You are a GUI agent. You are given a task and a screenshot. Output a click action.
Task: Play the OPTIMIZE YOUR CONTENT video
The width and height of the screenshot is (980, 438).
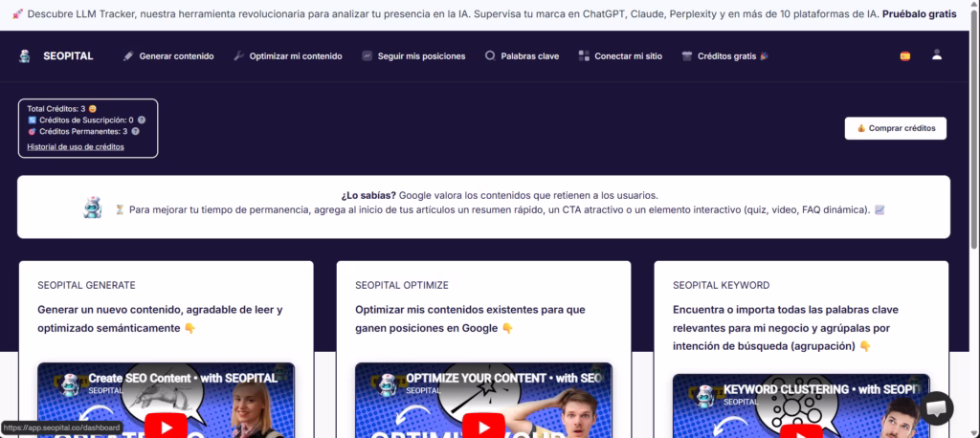click(x=483, y=427)
